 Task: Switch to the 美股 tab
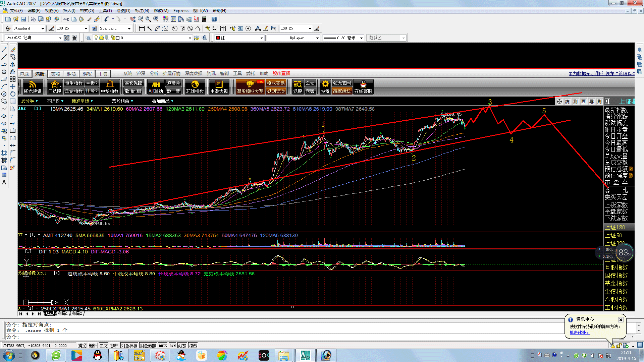(x=55, y=74)
